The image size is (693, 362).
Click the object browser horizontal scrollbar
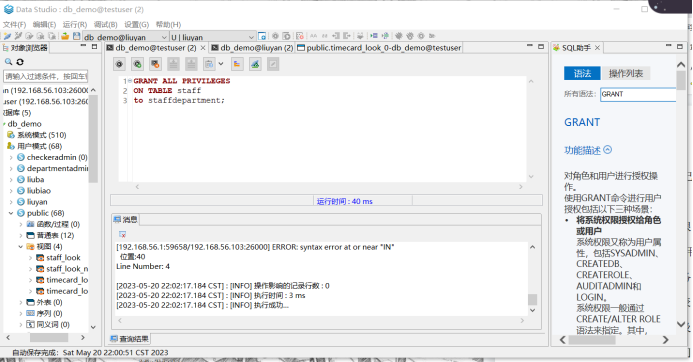coord(49,338)
